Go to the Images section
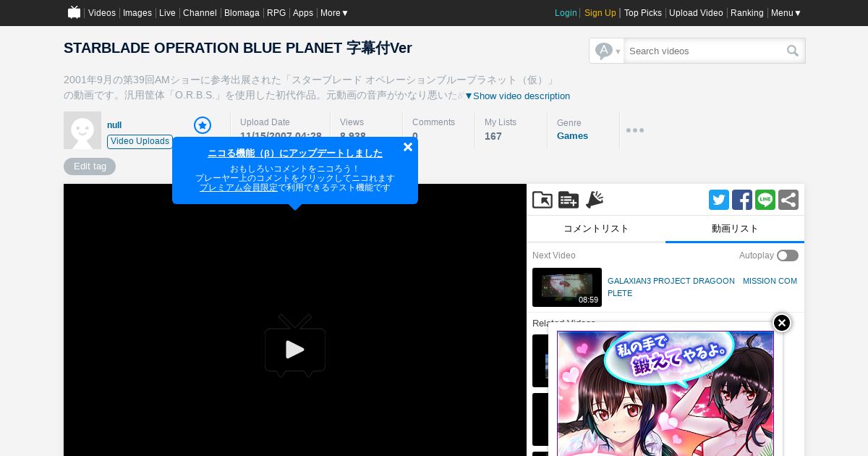 [137, 13]
